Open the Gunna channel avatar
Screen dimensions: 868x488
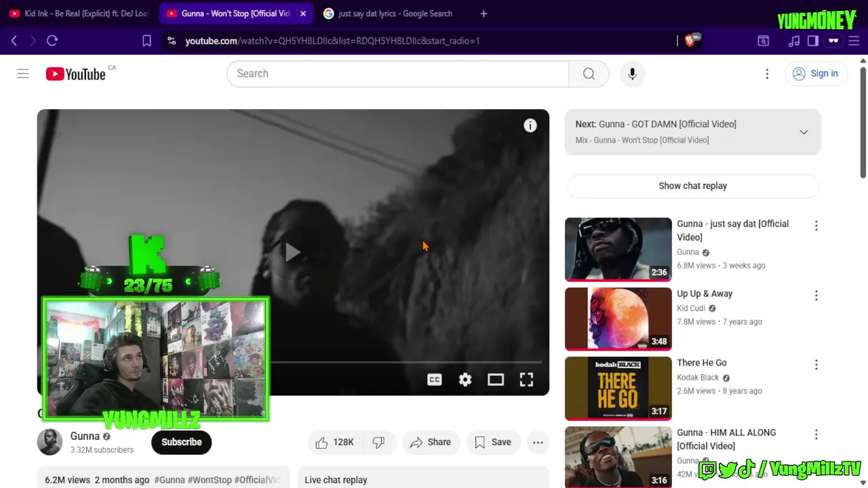pyautogui.click(x=50, y=442)
